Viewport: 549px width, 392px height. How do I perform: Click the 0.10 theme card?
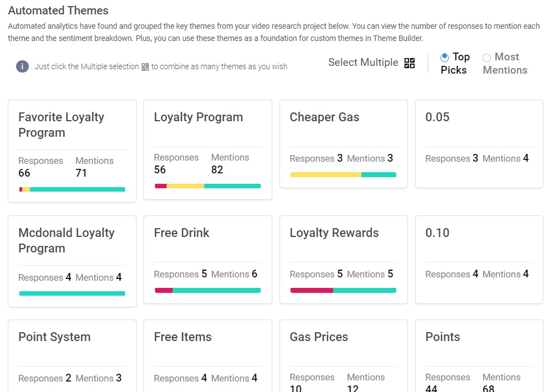tap(479, 260)
